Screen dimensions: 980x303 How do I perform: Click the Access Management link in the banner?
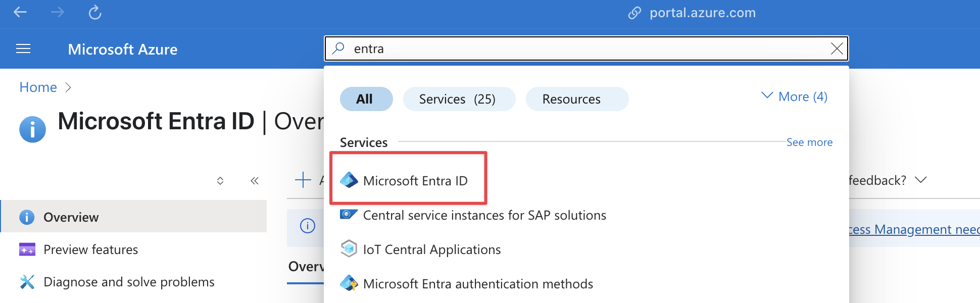click(914, 229)
